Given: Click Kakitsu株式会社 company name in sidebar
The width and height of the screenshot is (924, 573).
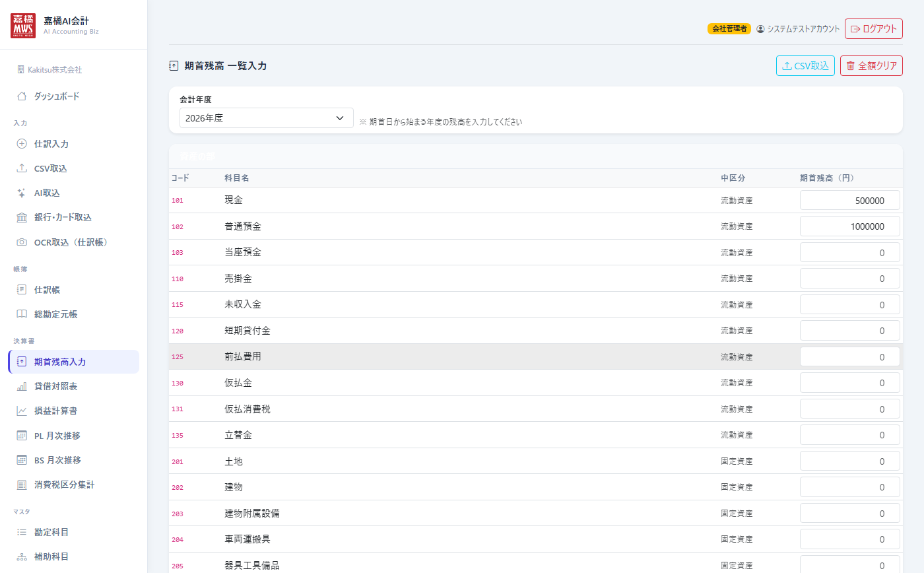Looking at the screenshot, I should click(55, 69).
